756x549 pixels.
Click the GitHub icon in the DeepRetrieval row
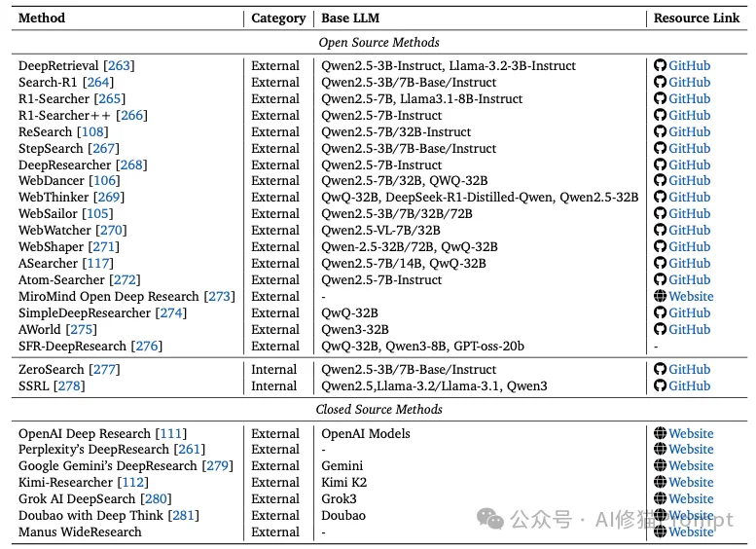point(660,66)
